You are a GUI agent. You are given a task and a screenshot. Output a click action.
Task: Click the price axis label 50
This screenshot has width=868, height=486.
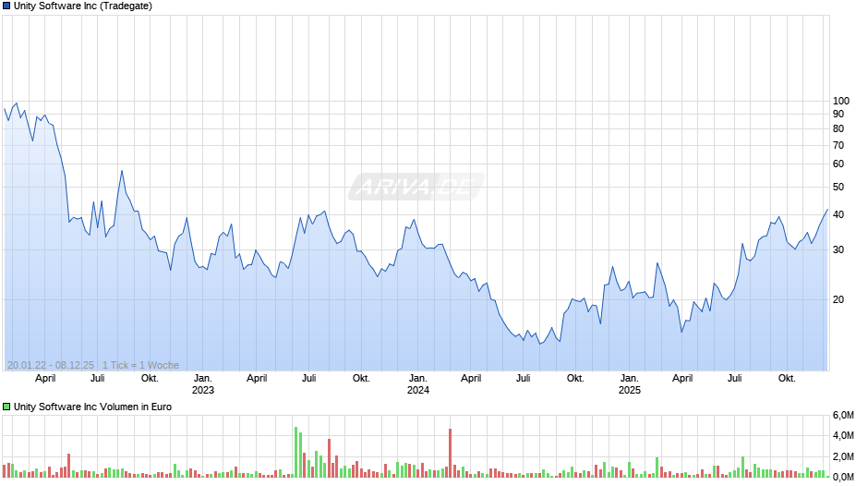(838, 188)
